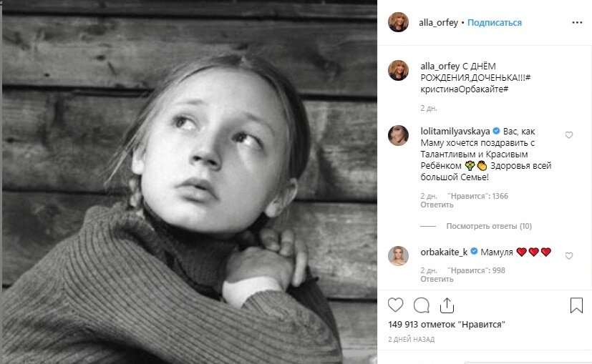Click the share arrow icon
The image size is (592, 364).
click(x=446, y=305)
